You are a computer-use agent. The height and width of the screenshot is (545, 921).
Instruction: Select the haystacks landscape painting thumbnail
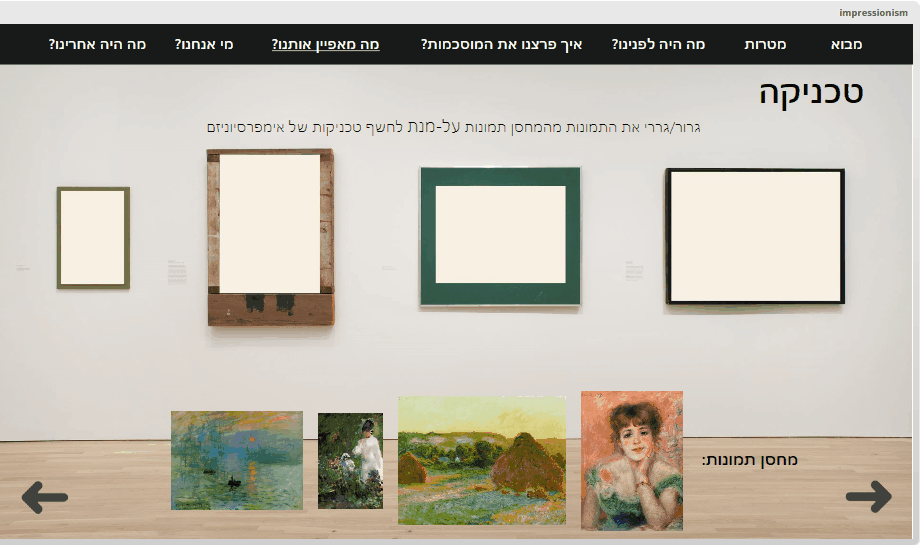[x=482, y=460]
